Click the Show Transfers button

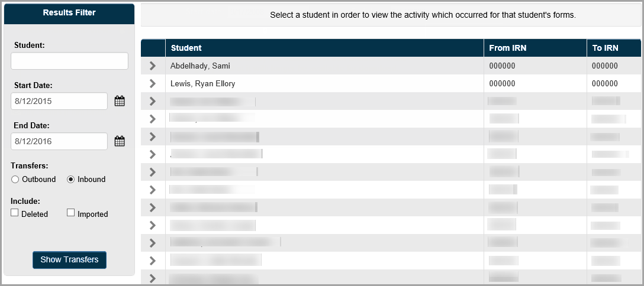(x=69, y=260)
